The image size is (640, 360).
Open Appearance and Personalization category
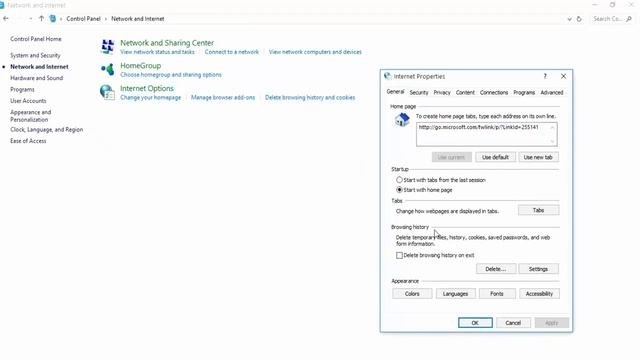(x=31, y=116)
